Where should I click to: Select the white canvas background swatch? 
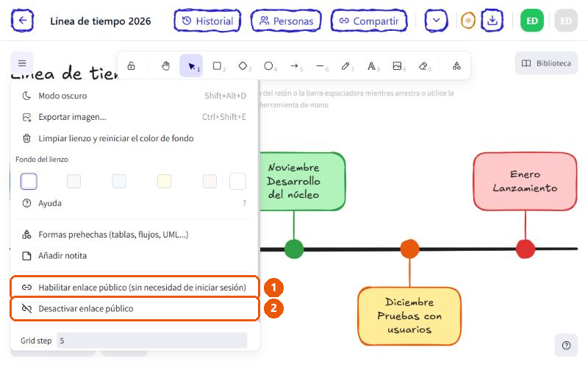tap(29, 181)
